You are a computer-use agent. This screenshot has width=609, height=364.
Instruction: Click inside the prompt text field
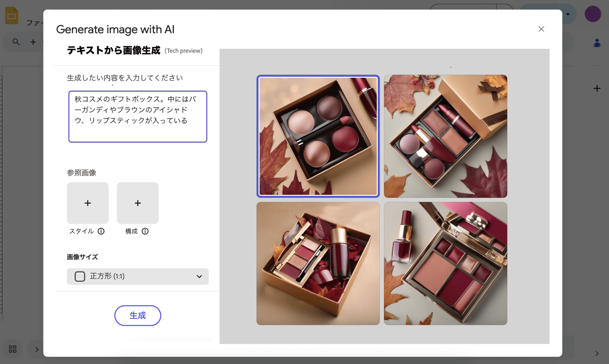(138, 117)
